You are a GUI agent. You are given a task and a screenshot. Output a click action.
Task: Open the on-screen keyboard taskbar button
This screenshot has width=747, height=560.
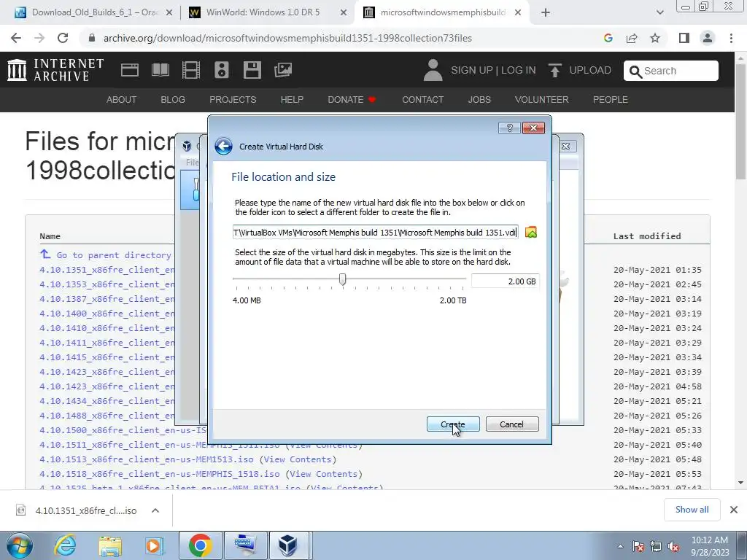coord(246,545)
